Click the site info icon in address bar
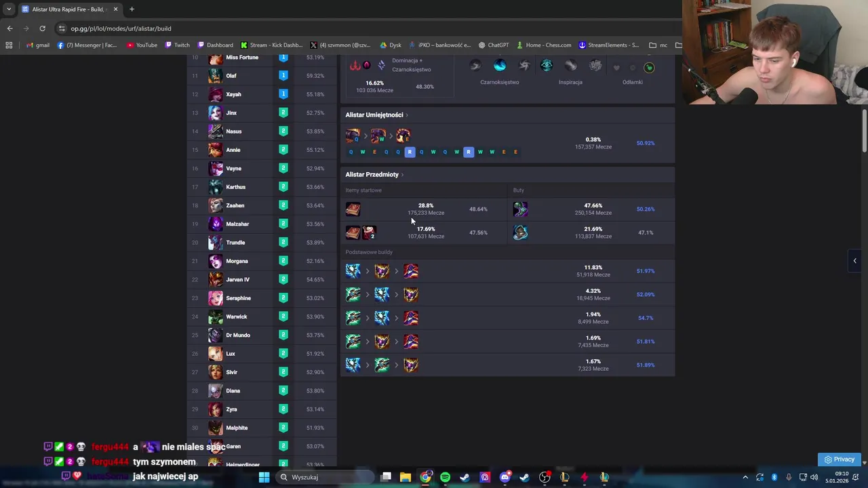Viewport: 868px width, 488px height. point(62,28)
